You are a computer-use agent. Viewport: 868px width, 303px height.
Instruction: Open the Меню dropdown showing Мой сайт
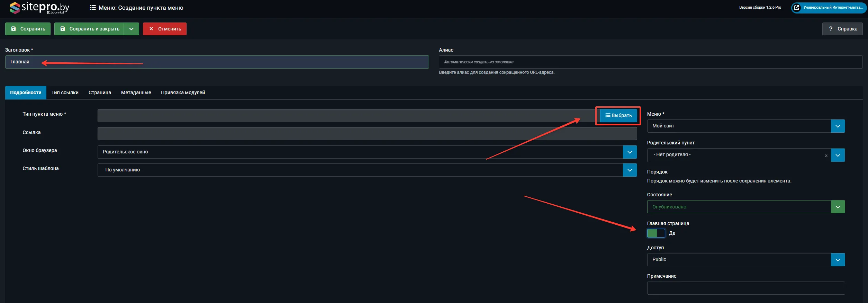click(x=838, y=126)
